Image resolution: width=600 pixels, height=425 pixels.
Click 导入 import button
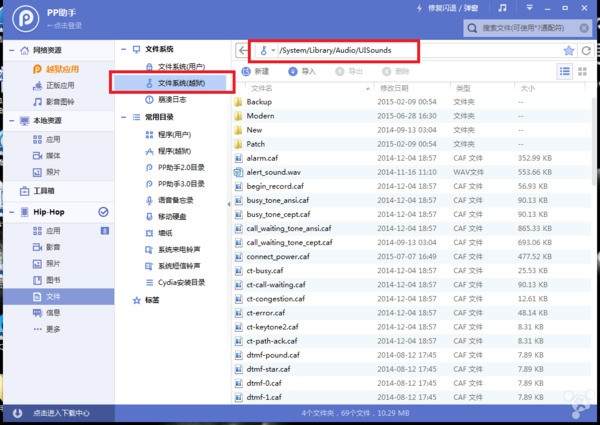point(302,71)
